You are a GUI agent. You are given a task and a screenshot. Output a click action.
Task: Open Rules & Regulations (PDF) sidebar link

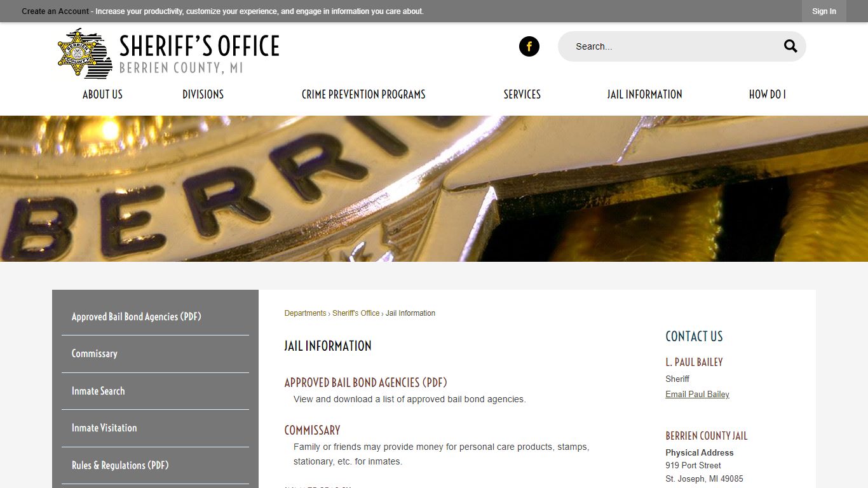[x=155, y=465]
